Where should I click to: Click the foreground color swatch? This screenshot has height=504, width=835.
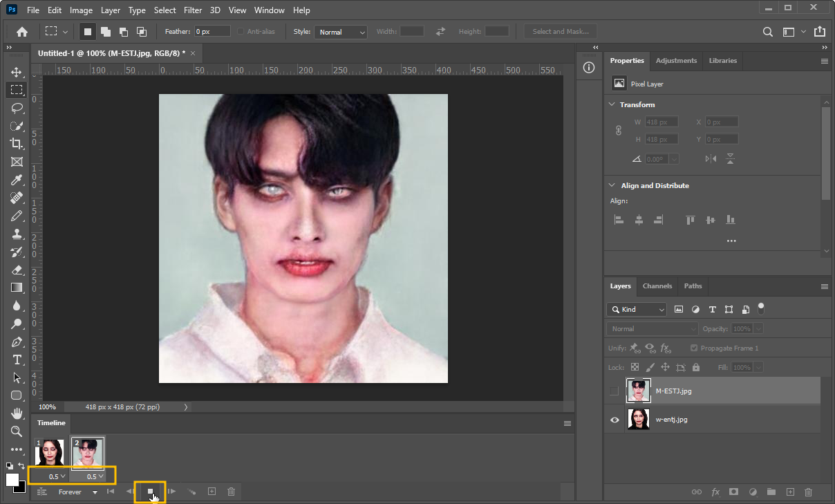tap(12, 480)
